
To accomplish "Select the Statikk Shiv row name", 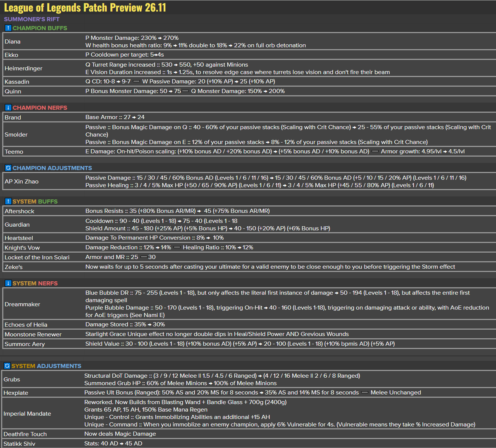I will point(19,444).
